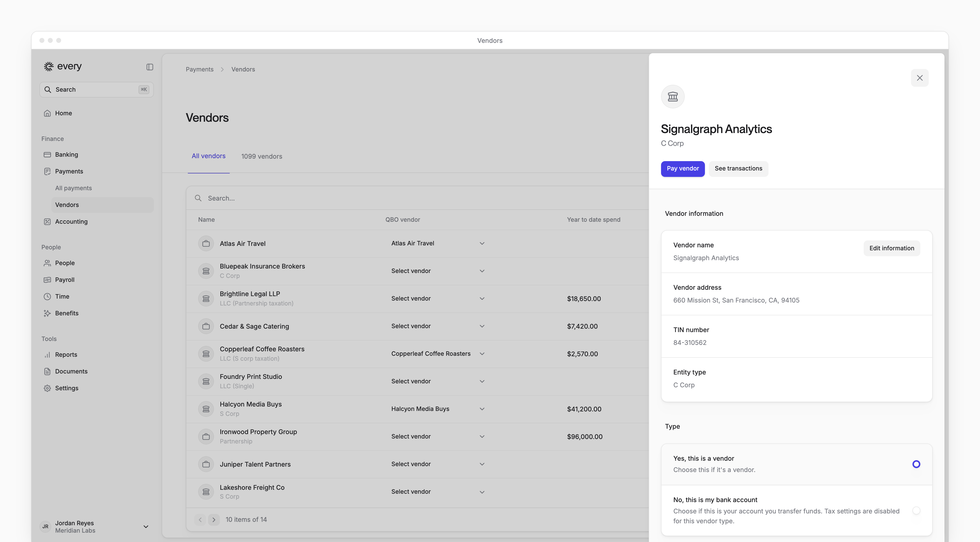Click the Ironwood Property Group briefcase icon

pos(206,437)
